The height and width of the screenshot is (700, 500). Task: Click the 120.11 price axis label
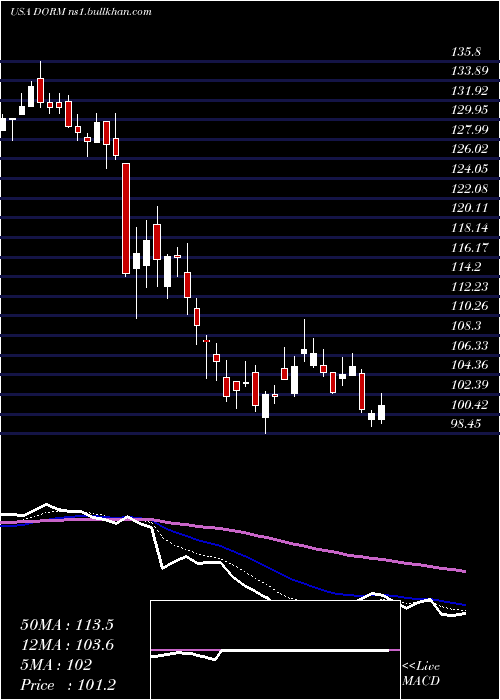click(x=470, y=208)
